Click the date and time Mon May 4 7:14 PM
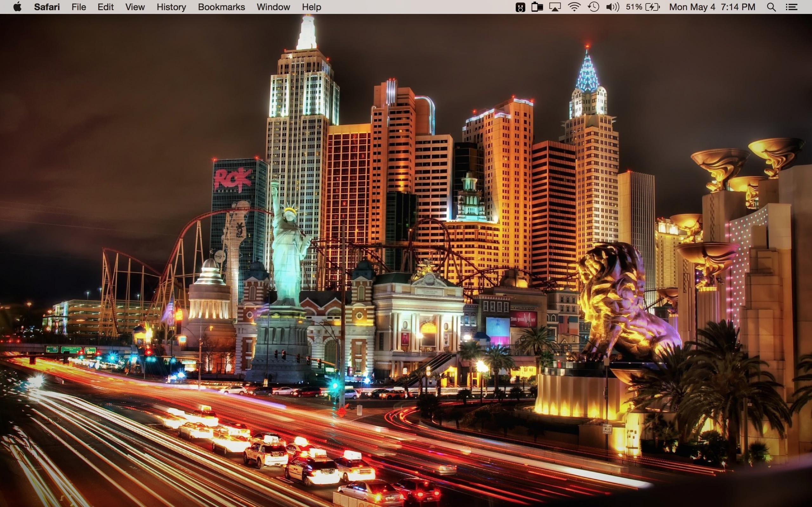This screenshot has height=507, width=812. coord(712,7)
